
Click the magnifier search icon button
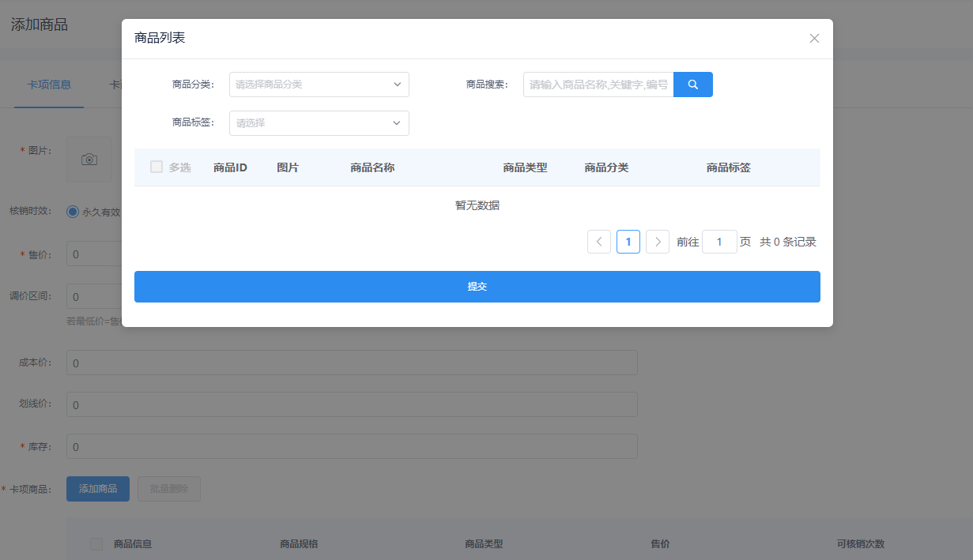[x=692, y=85]
